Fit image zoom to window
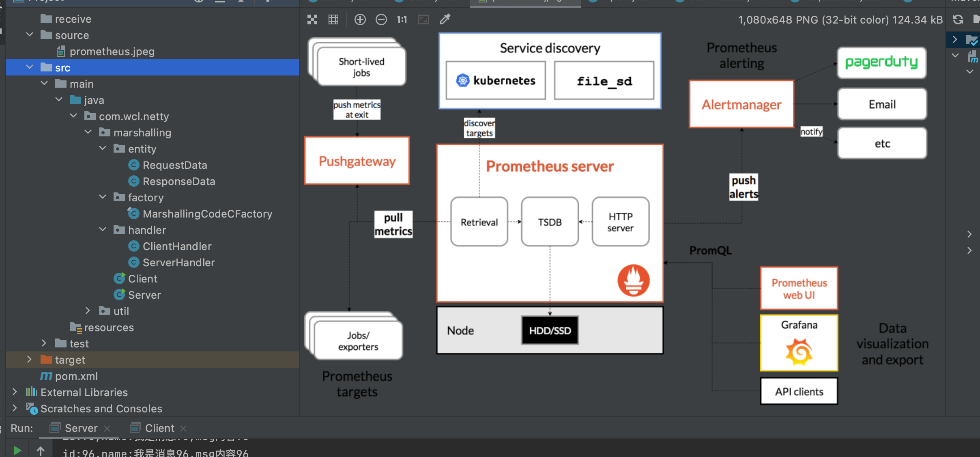Image resolution: width=980 pixels, height=457 pixels. [423, 19]
